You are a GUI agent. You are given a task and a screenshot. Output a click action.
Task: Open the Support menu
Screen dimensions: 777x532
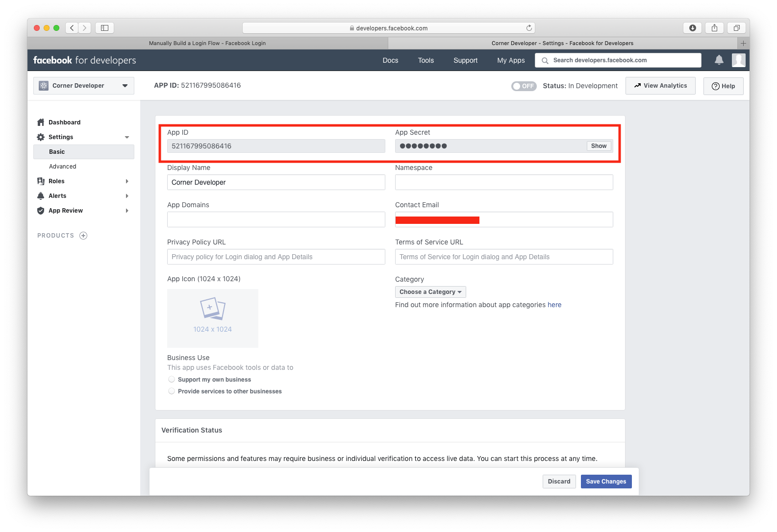coord(465,60)
